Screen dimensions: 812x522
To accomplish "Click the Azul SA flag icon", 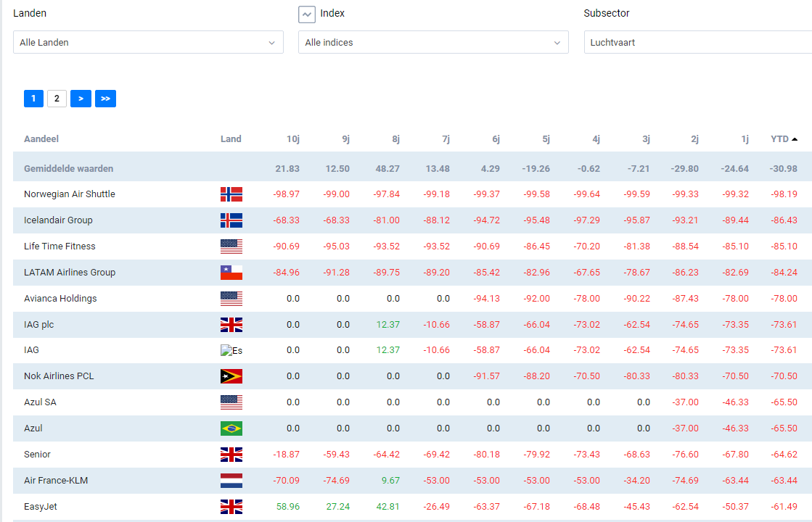I will tap(231, 402).
